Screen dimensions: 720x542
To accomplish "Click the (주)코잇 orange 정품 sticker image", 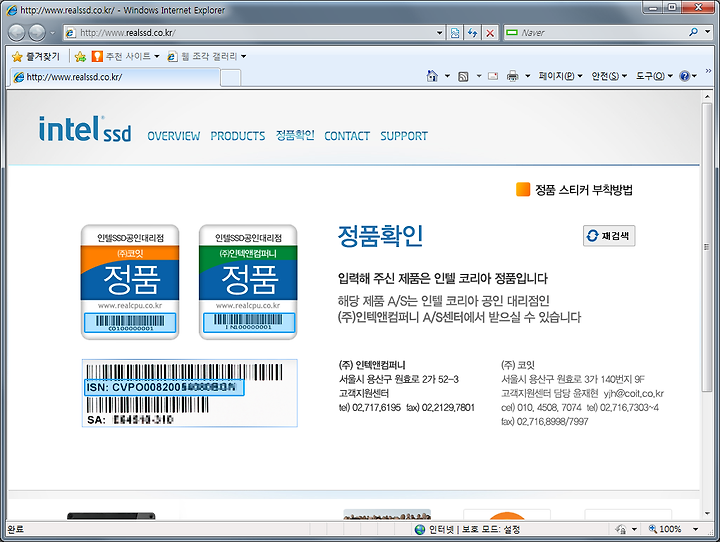I will [x=130, y=282].
